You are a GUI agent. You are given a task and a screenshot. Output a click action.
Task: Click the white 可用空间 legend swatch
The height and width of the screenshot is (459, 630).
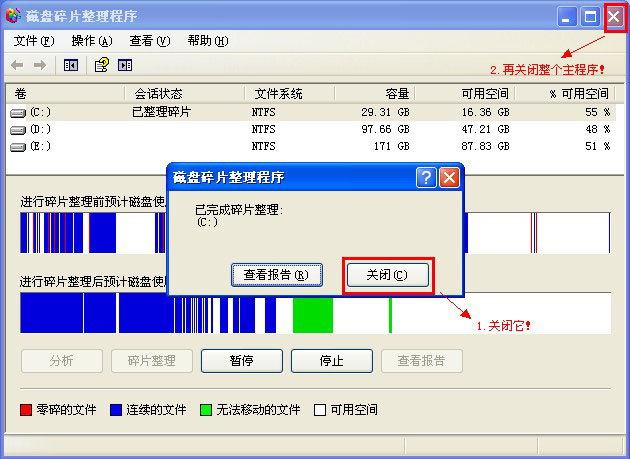coord(320,410)
